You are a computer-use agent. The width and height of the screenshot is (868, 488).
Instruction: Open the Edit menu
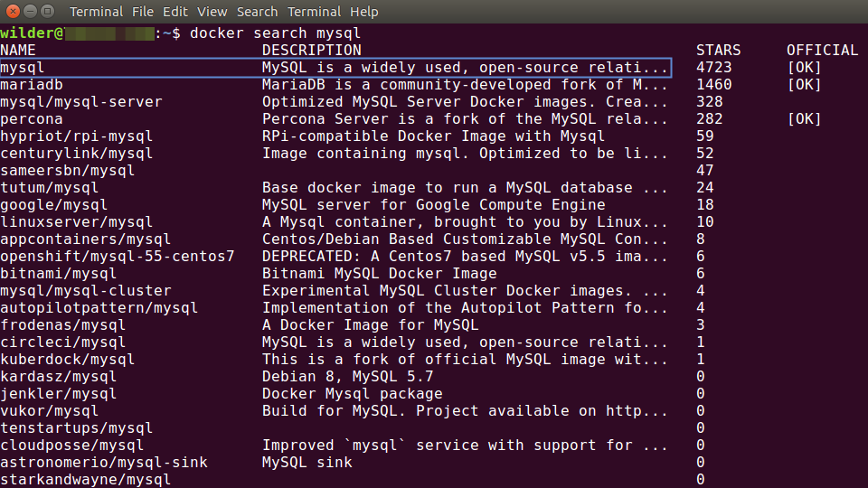coord(175,12)
